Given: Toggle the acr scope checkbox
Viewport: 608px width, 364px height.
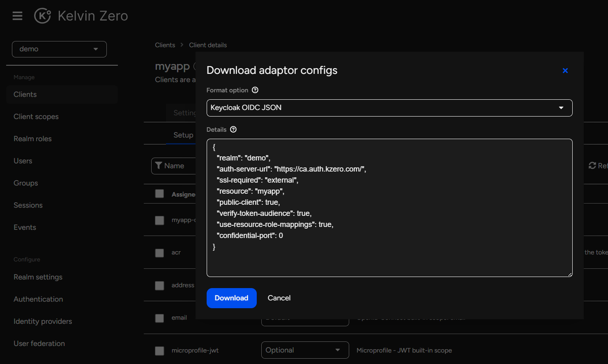Looking at the screenshot, I should (x=159, y=253).
